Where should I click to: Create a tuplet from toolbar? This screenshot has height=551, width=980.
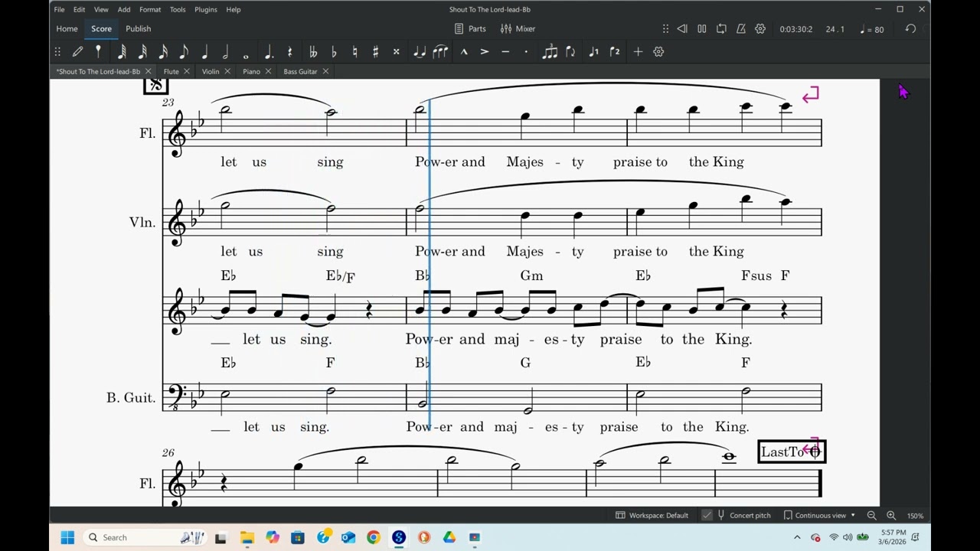(x=550, y=51)
